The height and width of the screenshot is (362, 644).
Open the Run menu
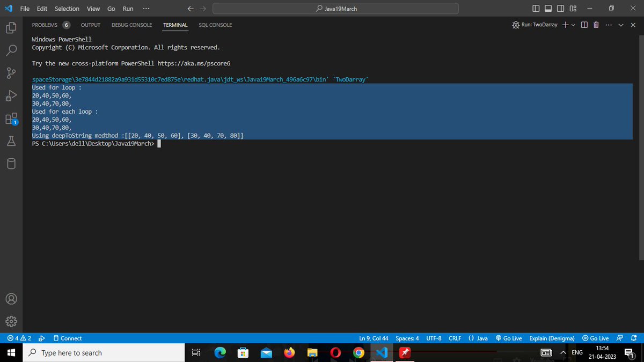tap(128, 9)
